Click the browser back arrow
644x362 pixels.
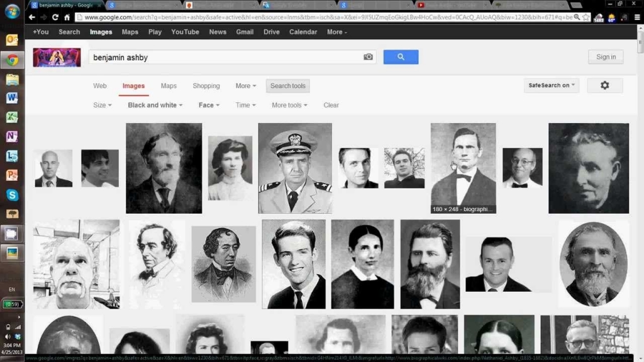(31, 18)
